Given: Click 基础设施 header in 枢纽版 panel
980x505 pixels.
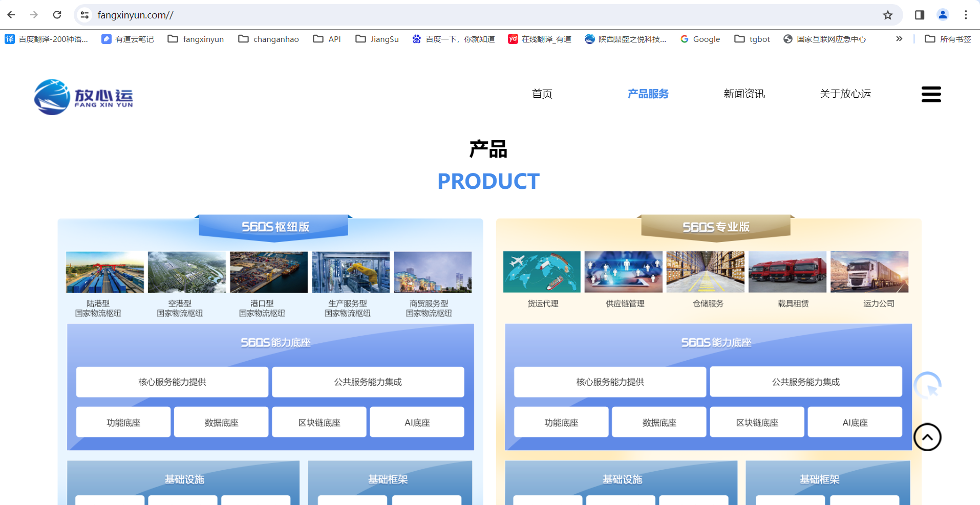Looking at the screenshot, I should [x=184, y=479].
